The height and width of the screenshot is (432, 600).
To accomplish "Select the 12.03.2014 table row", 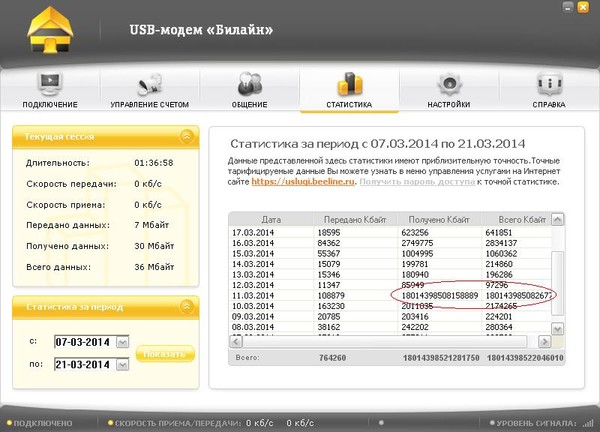I will [390, 285].
